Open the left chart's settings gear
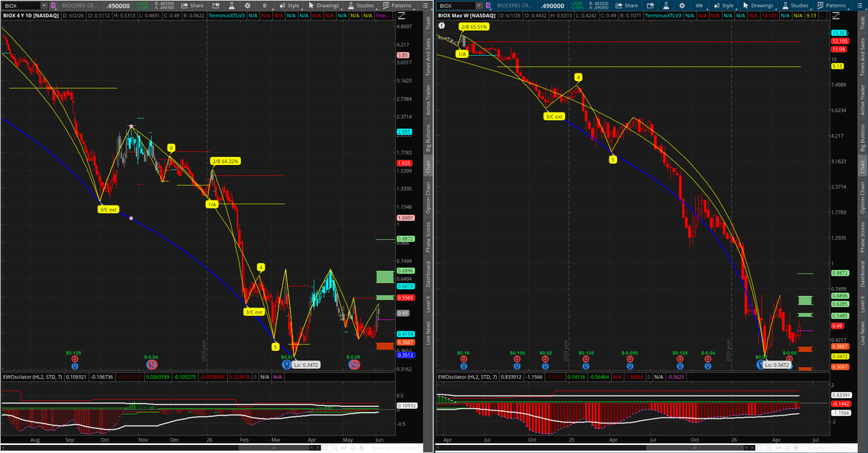The image size is (868, 453). (247, 6)
